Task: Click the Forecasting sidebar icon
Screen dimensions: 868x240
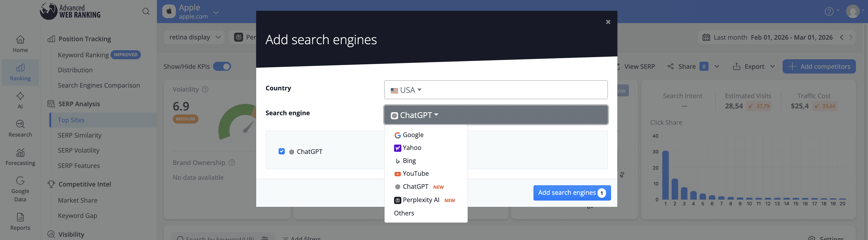Action: click(x=20, y=156)
